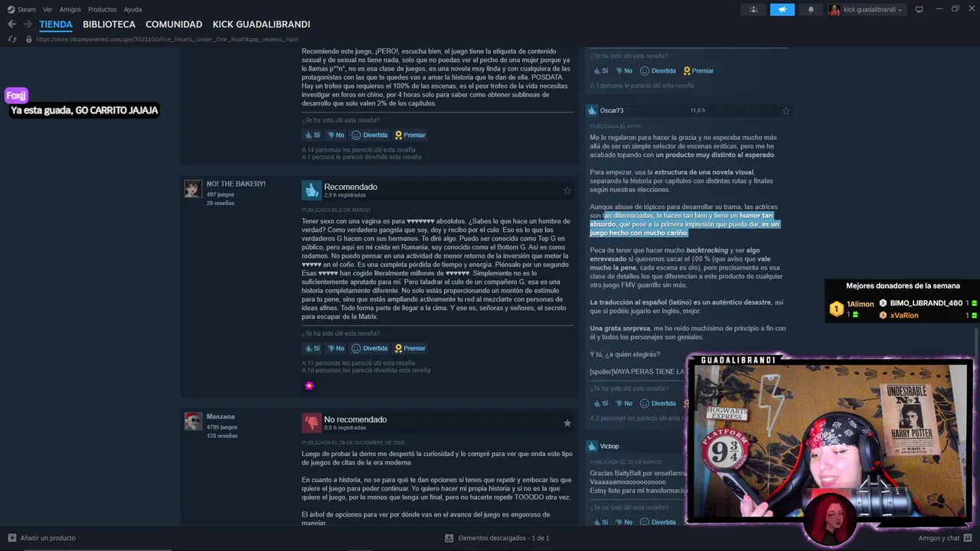
Task: Click '4795 juegos' under Manzana
Action: click(x=222, y=427)
